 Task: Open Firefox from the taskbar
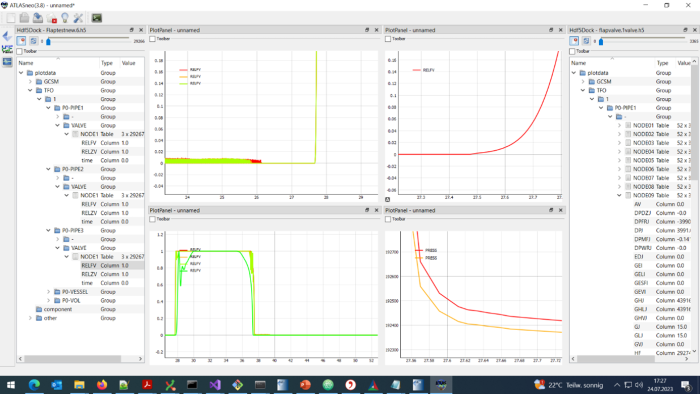pyautogui.click(x=102, y=385)
